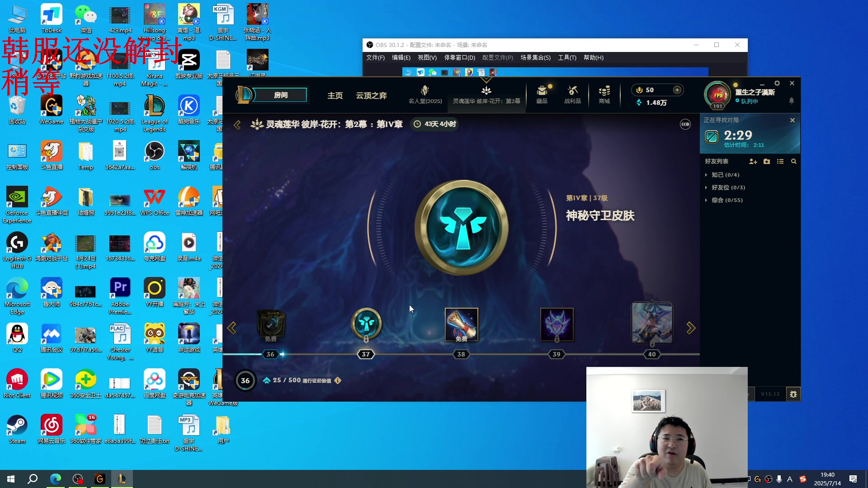Open the League client settings gear
Image resolution: width=868 pixels, height=488 pixels.
777,84
